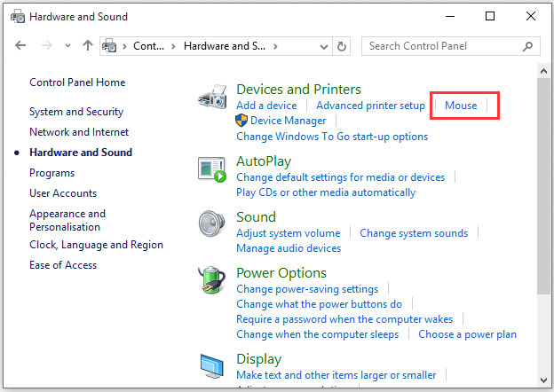This screenshot has width=554, height=392.
Task: Launch Device Manager link
Action: pyautogui.click(x=288, y=121)
